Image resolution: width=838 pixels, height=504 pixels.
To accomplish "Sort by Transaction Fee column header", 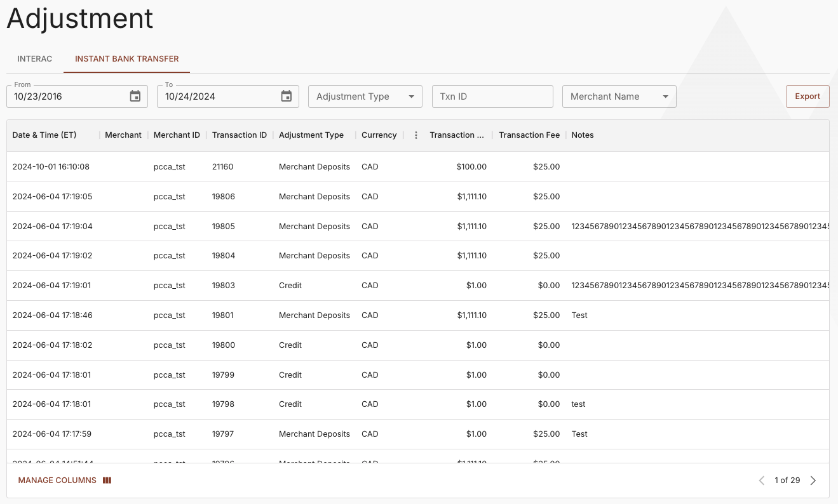I will click(x=529, y=135).
